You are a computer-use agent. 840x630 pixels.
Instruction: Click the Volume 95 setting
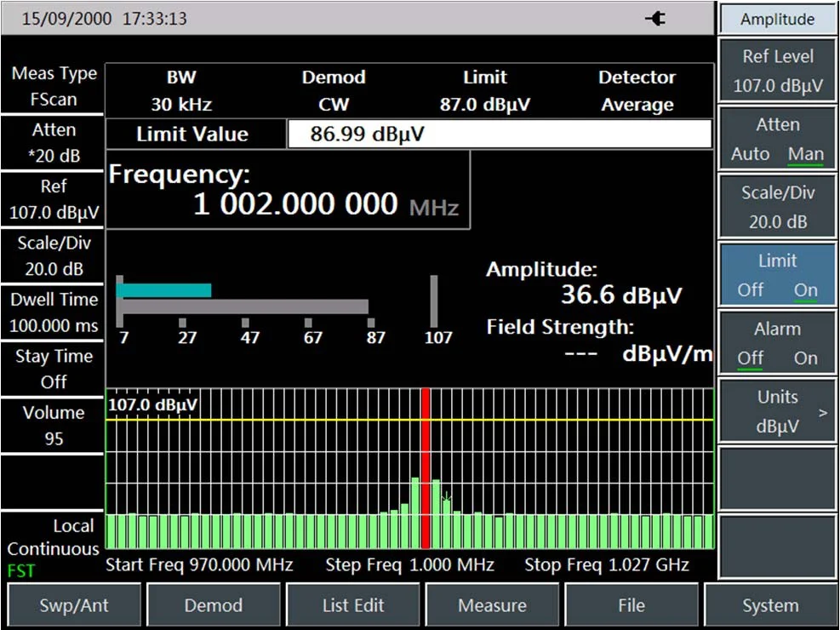click(53, 426)
